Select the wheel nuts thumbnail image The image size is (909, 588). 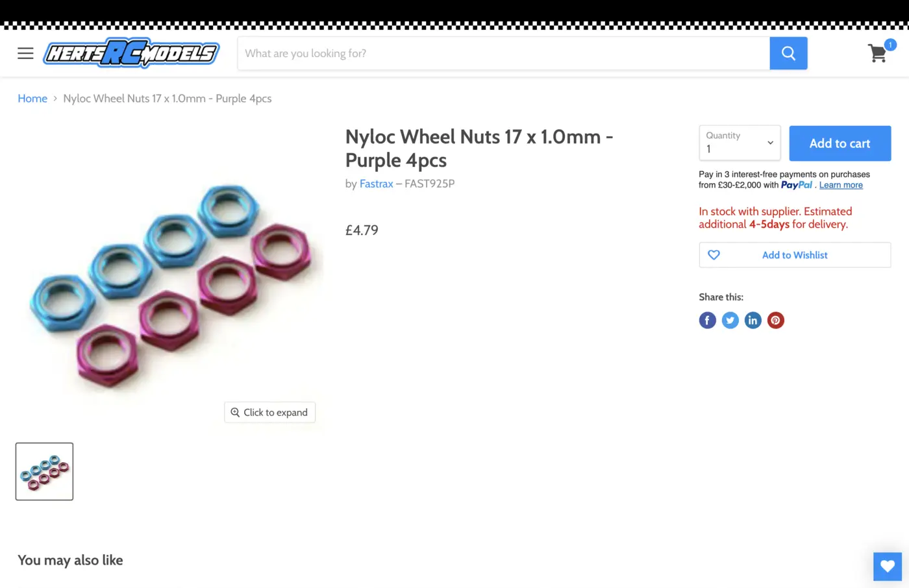click(x=44, y=471)
